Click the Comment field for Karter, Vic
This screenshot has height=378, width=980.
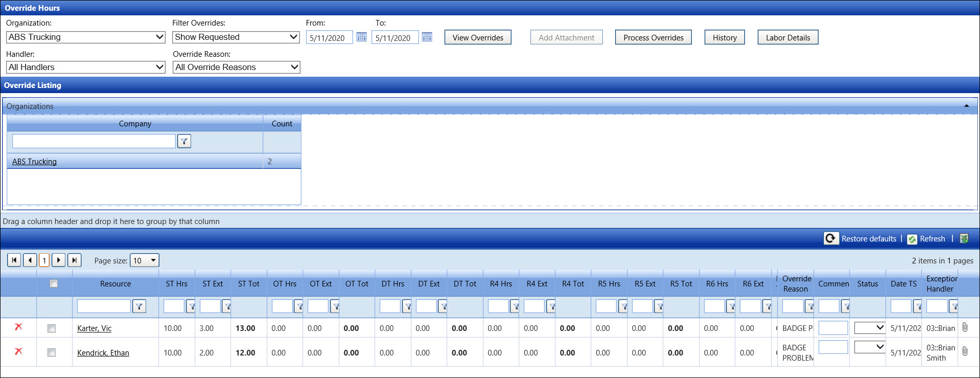(833, 328)
